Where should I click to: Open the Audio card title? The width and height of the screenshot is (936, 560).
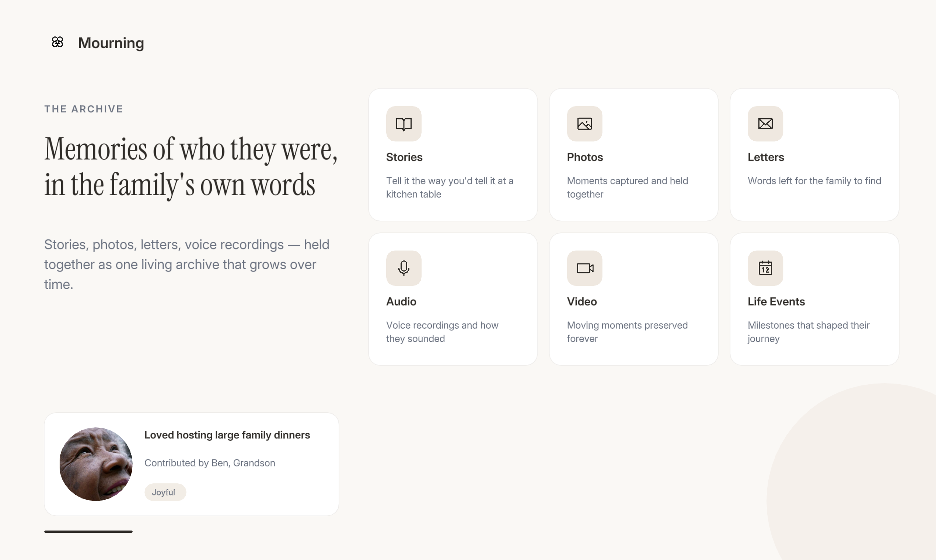point(401,301)
